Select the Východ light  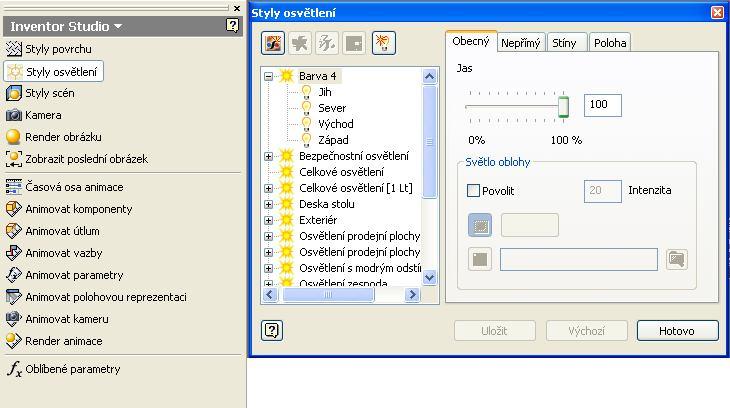[336, 124]
